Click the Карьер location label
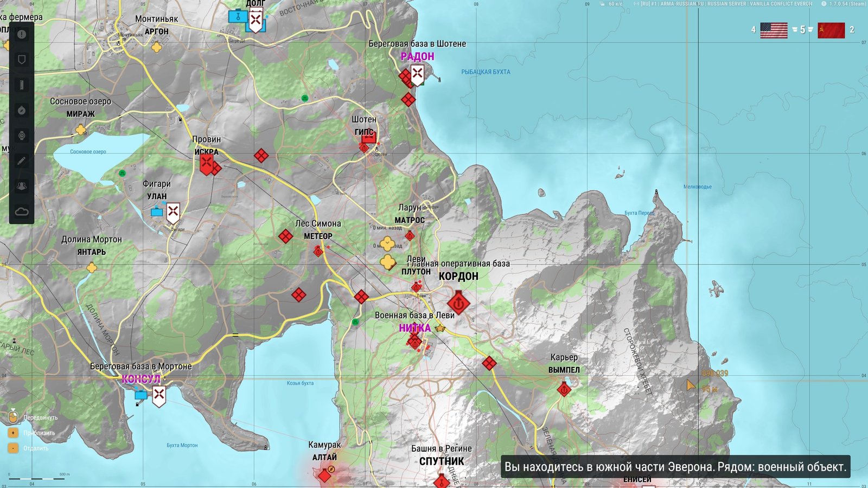Viewport: 868px width, 488px height. pyautogui.click(x=564, y=358)
